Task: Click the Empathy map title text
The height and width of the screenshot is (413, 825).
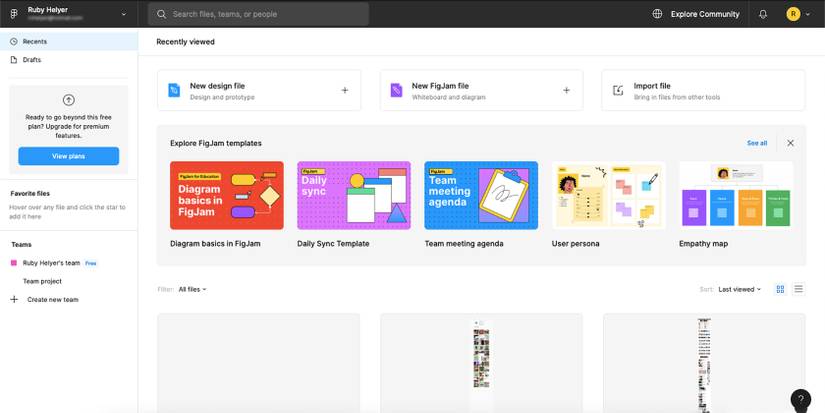Action: click(703, 244)
